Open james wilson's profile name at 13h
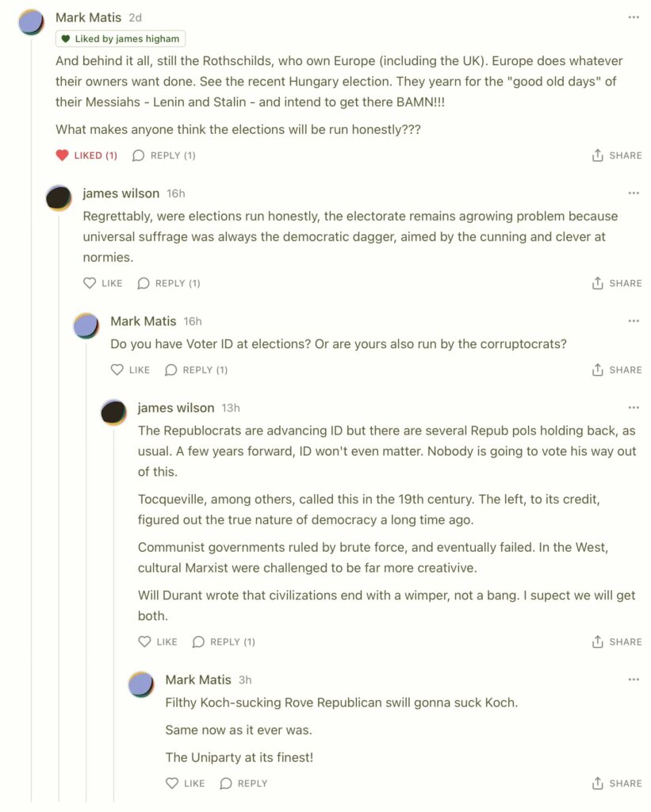The image size is (651, 812). pos(176,408)
